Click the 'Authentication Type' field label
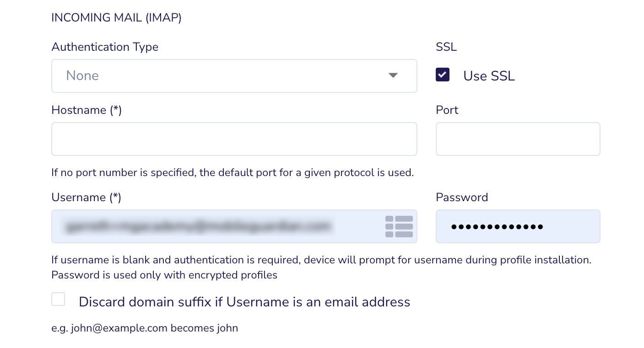644x348 pixels. pos(105,47)
